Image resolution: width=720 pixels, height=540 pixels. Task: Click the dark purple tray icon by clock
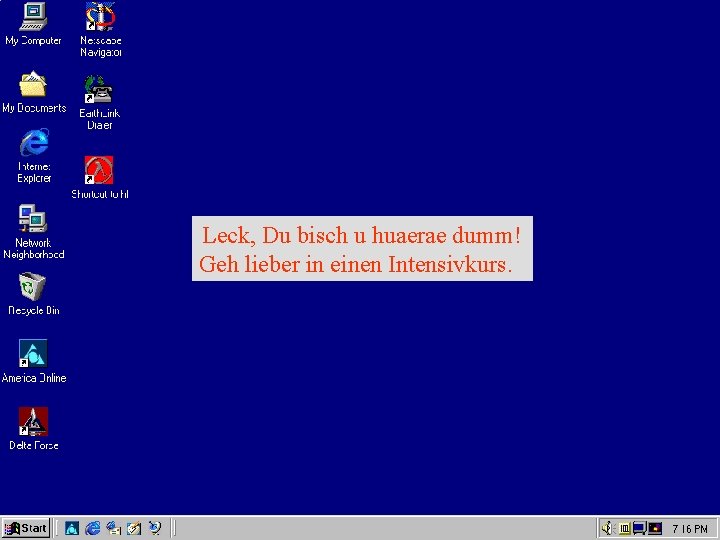click(x=655, y=529)
